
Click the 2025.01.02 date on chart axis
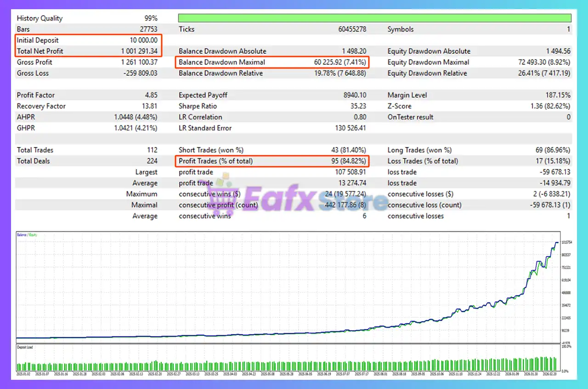[23, 374]
